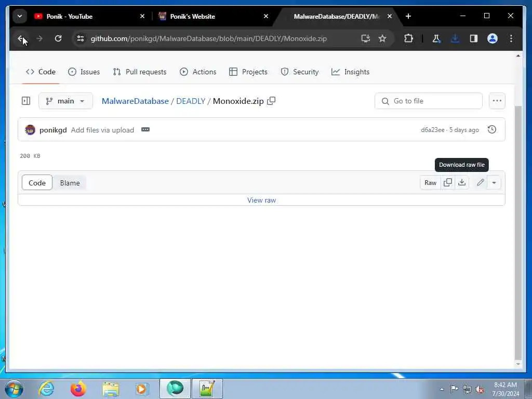The height and width of the screenshot is (399, 532).
Task: Open the Actions tab
Action: 198,72
